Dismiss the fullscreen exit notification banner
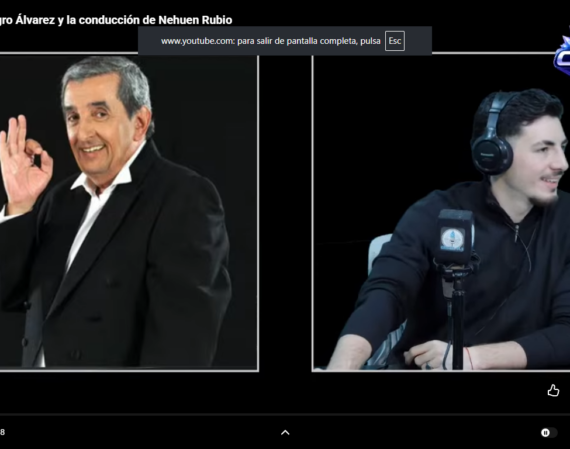 [x=285, y=41]
